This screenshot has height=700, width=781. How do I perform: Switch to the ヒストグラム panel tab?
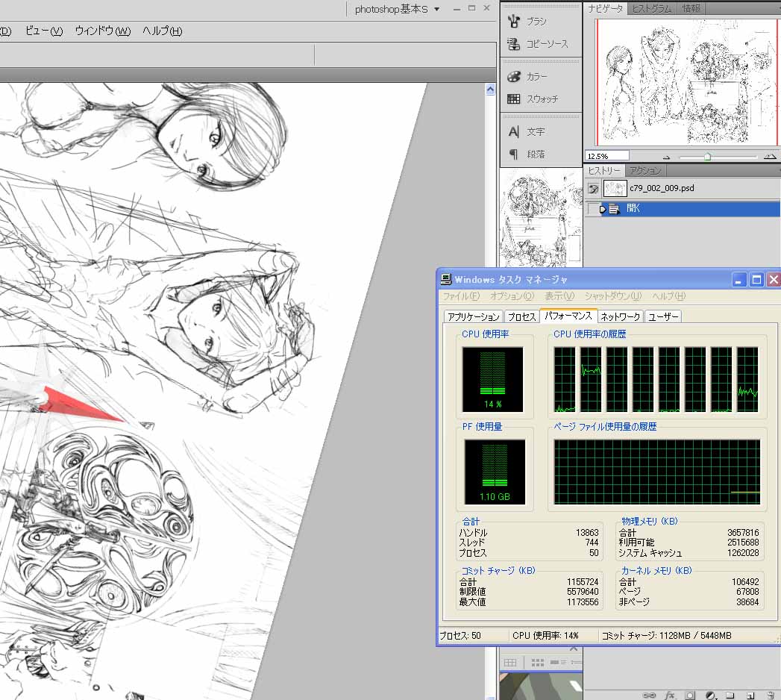[651, 8]
